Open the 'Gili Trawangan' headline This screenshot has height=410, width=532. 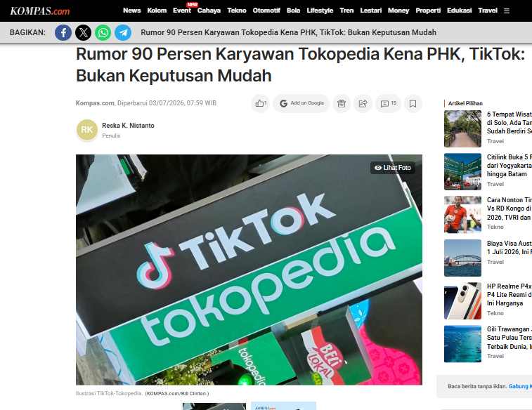510,338
